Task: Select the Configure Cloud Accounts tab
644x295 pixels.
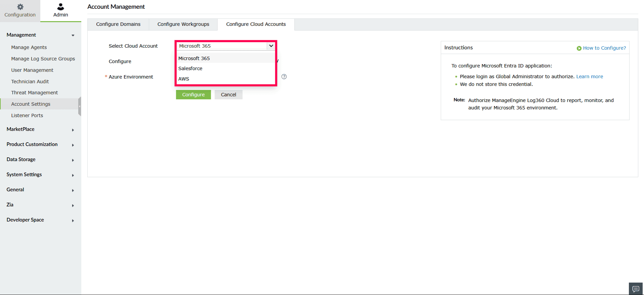Action: [x=256, y=24]
